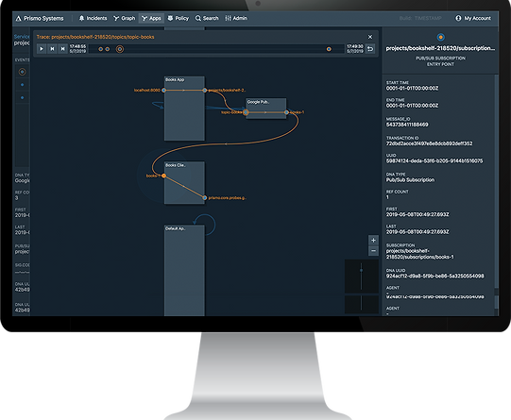The width and height of the screenshot is (511, 420).
Task: Click the localhost:8080 port on Books App
Action: 164,91
